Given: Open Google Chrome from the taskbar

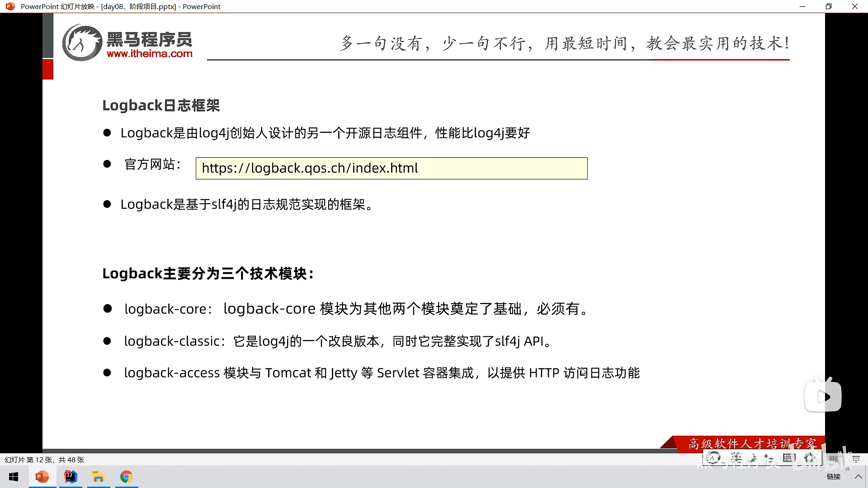Looking at the screenshot, I should (x=126, y=477).
